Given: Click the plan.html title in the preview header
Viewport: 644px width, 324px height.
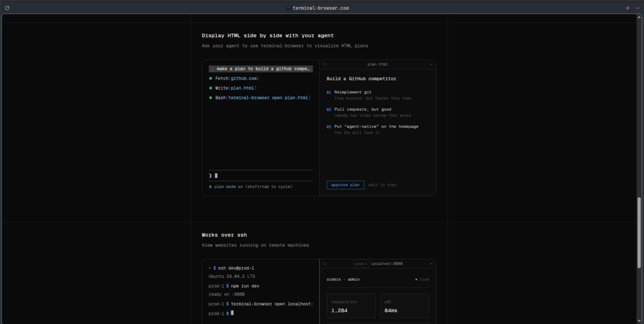Looking at the screenshot, I should pyautogui.click(x=378, y=64).
